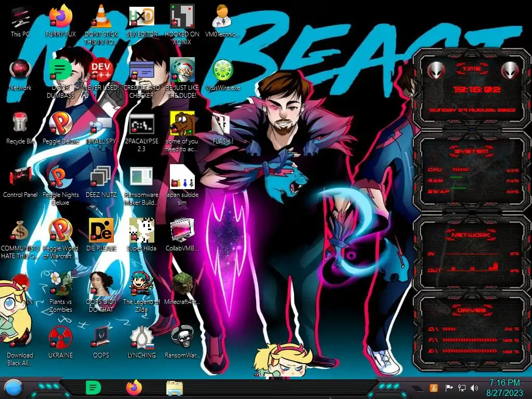Click the TIME widget header
The image size is (532, 399).
(x=472, y=69)
